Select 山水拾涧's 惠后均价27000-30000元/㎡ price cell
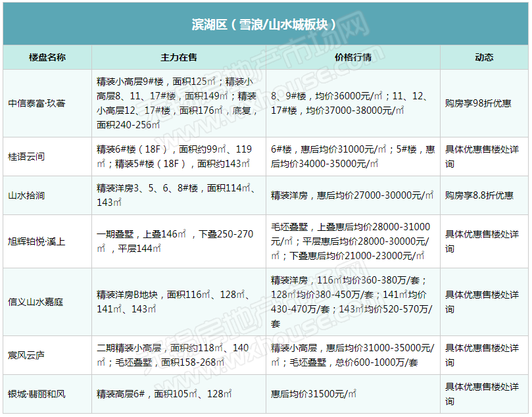This screenshot has width=532, height=417. 352,195
